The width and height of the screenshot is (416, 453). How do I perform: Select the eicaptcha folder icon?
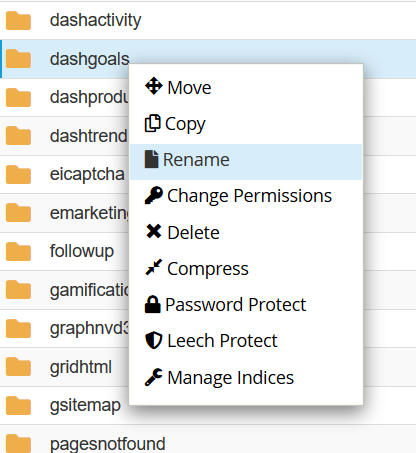pos(18,174)
